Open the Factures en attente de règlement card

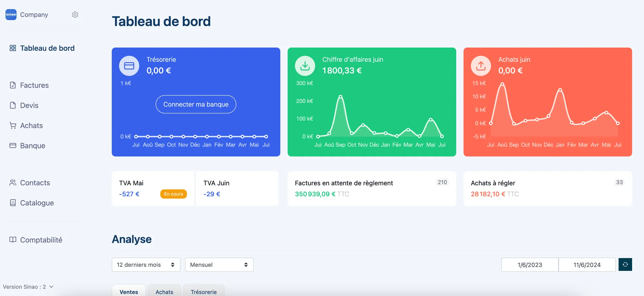(372, 189)
